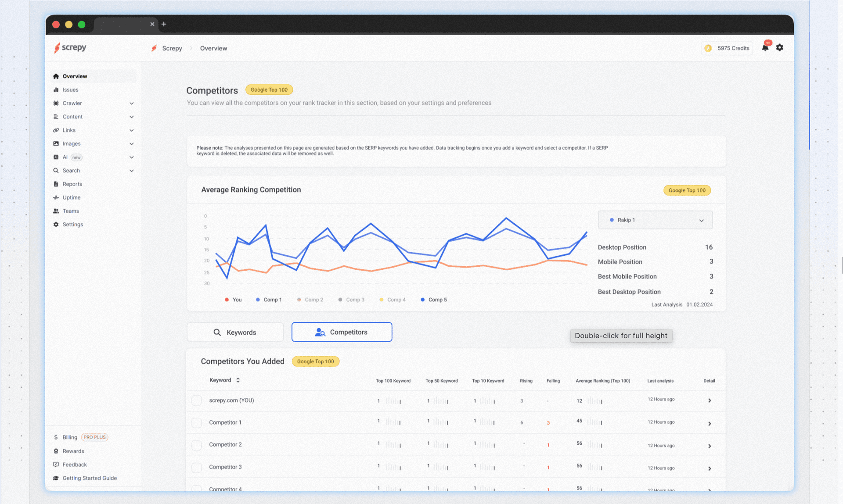The image size is (843, 504).
Task: Open the Reports document icon
Action: [x=56, y=184]
